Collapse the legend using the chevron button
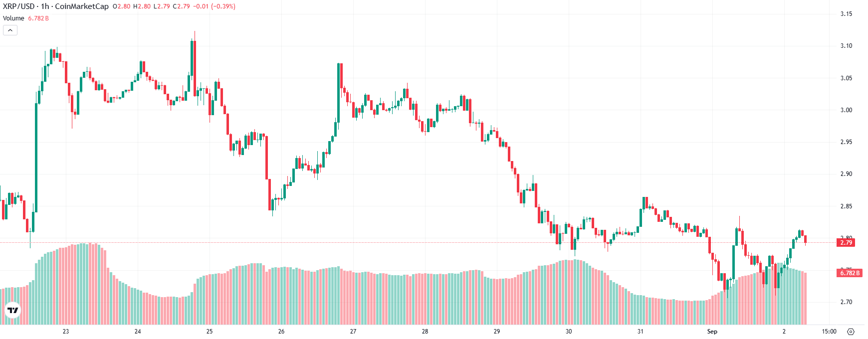The height and width of the screenshot is (339, 868). 9,29
